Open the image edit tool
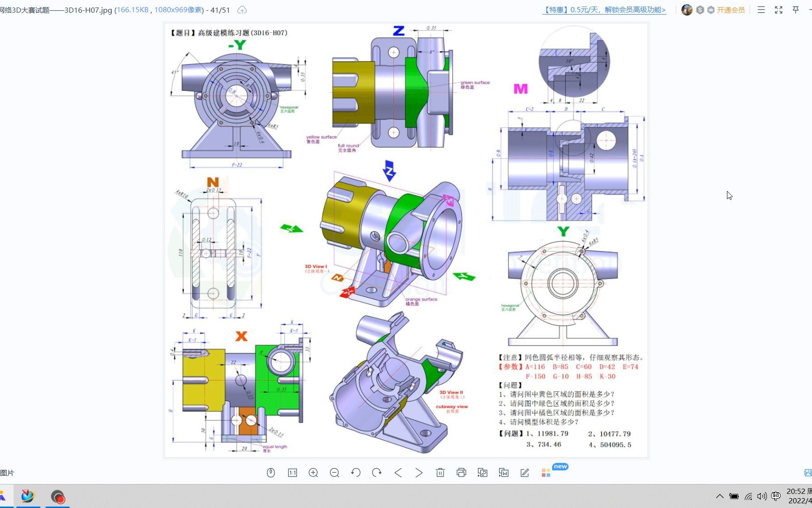Screen dimensions: 812x508 525,473
